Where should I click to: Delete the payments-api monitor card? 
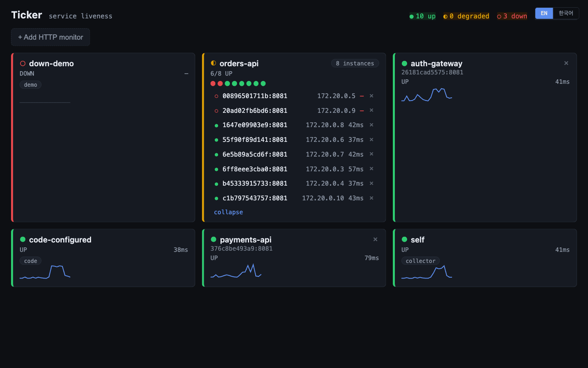(375, 239)
